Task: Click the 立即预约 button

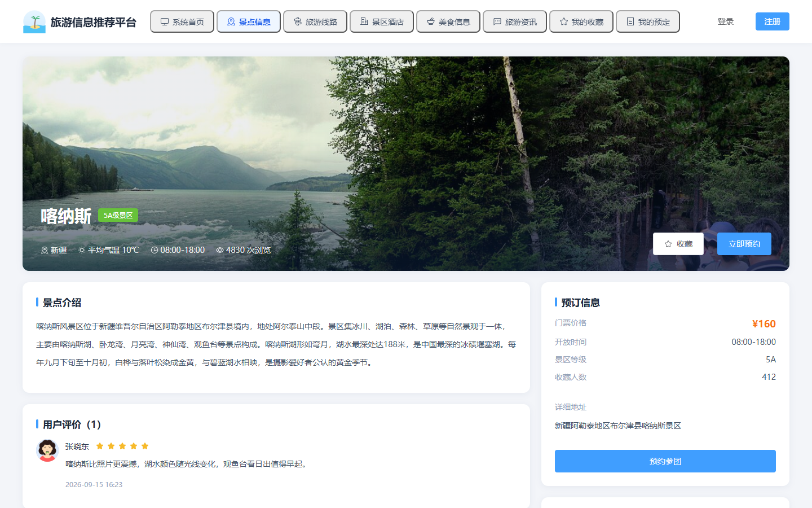Action: coord(744,244)
